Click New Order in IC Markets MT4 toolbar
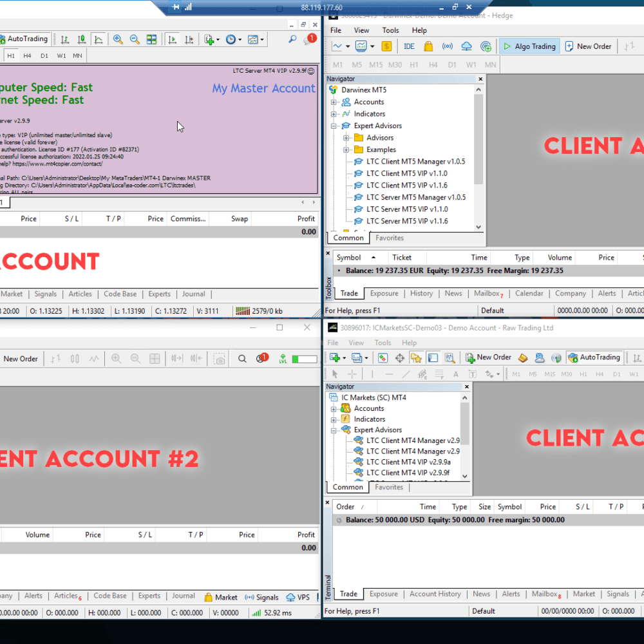This screenshot has width=644, height=644. coord(488,357)
